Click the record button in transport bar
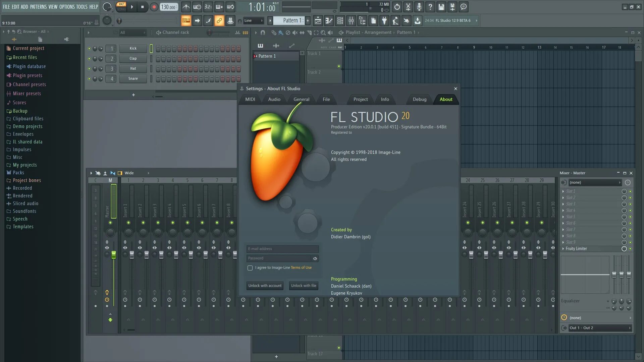 pyautogui.click(x=154, y=6)
